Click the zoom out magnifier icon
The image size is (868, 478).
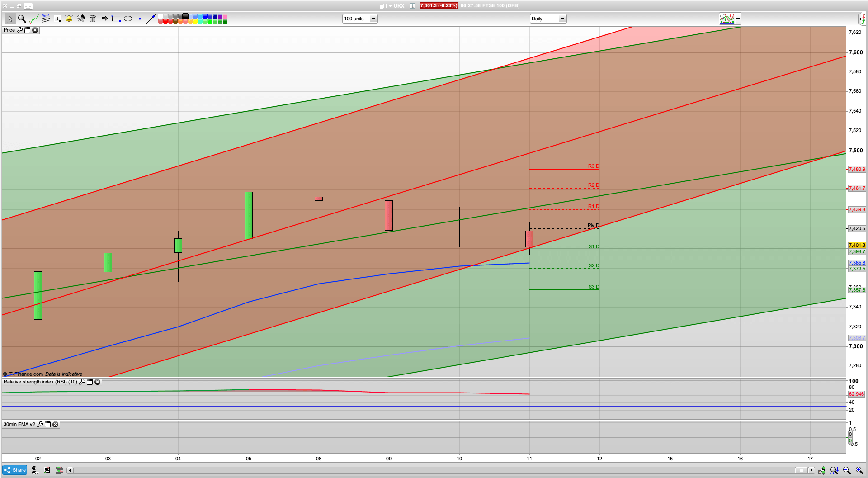(847, 470)
